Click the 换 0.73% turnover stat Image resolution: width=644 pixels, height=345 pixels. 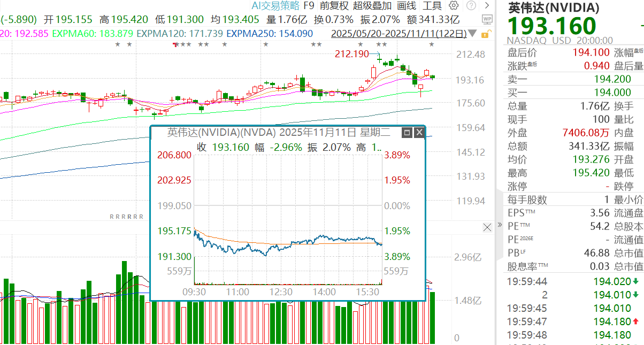(x=333, y=20)
